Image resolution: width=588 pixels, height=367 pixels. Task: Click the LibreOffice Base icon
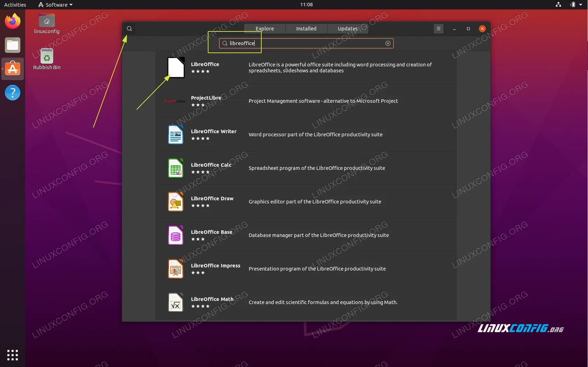point(176,235)
